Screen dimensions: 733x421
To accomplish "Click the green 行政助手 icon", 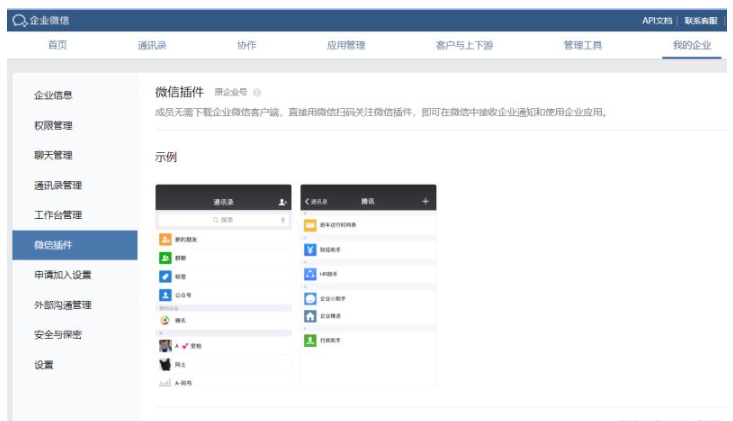I will [x=310, y=340].
